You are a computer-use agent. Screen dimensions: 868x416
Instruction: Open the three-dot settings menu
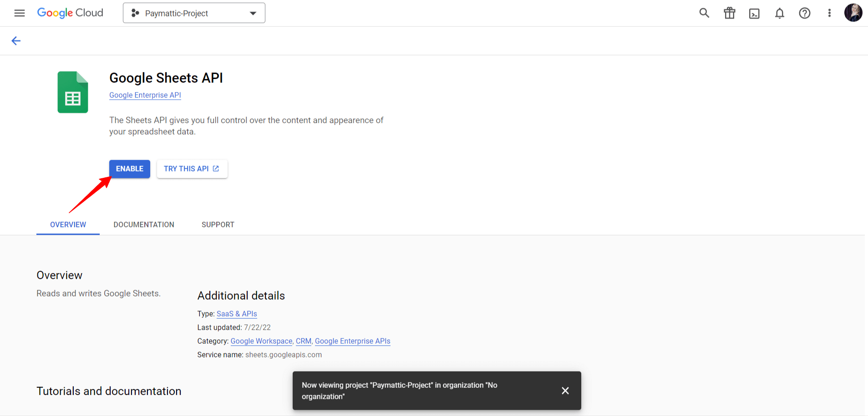tap(829, 13)
